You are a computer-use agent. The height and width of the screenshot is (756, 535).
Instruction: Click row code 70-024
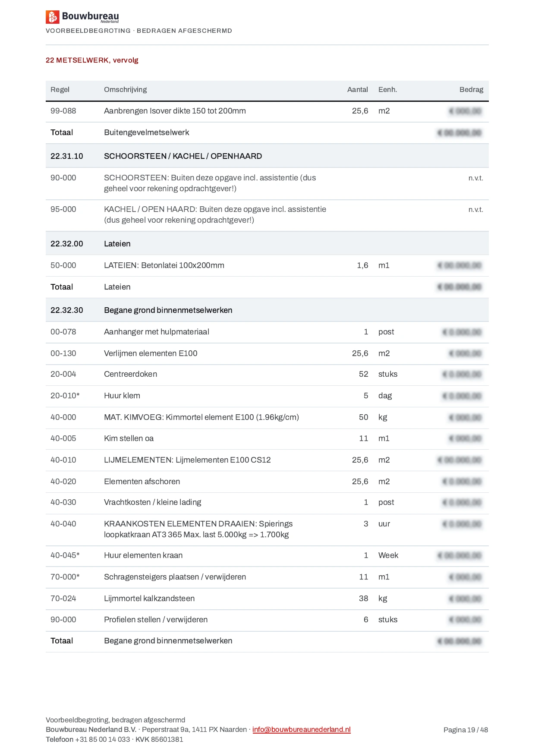[63, 598]
